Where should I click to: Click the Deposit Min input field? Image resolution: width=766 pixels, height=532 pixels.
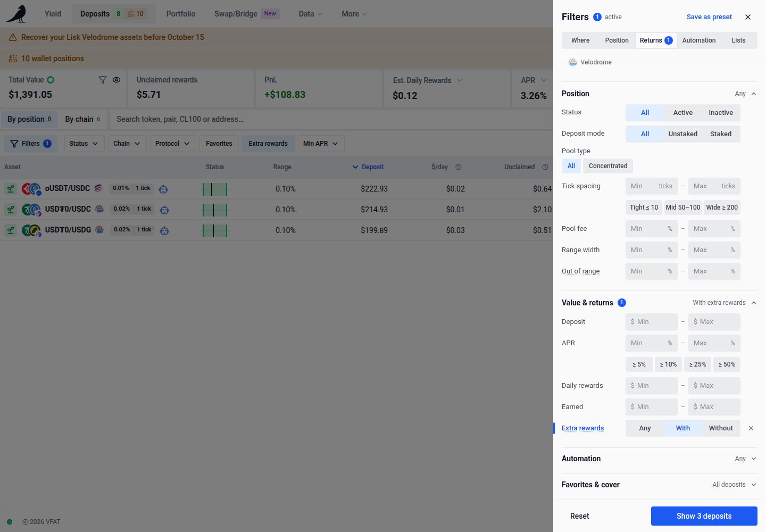pos(652,322)
